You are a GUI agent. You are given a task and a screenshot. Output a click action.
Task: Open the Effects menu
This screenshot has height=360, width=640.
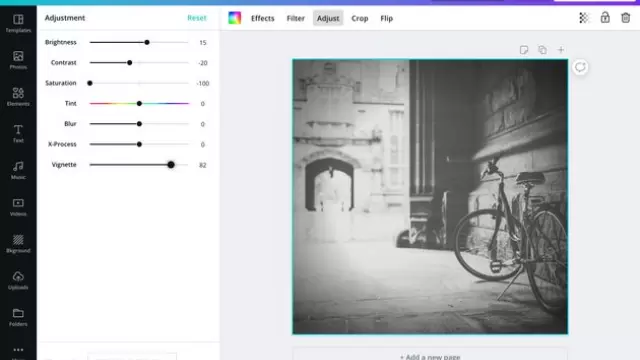(x=262, y=18)
